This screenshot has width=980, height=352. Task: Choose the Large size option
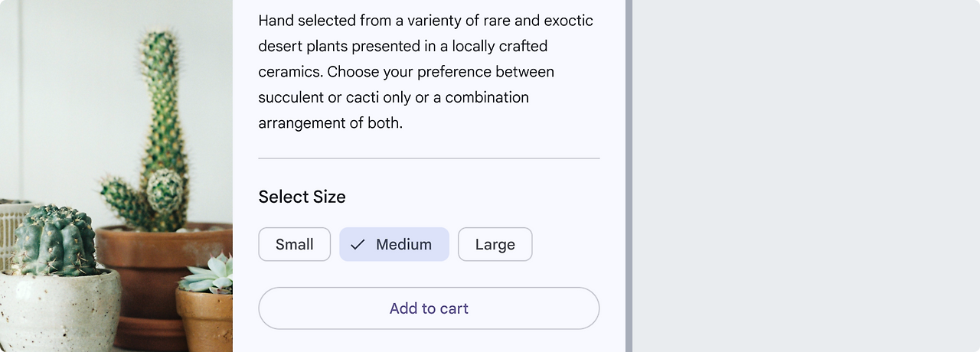[x=495, y=244]
